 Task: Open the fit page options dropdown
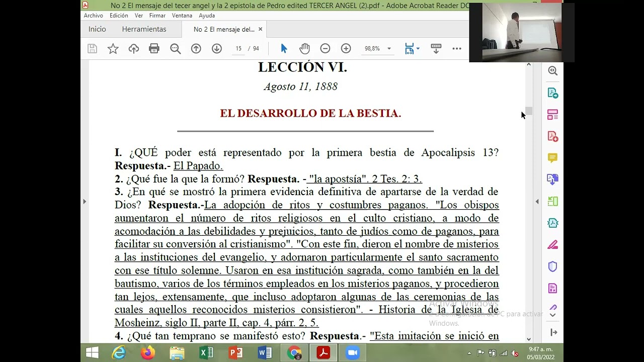(x=413, y=48)
